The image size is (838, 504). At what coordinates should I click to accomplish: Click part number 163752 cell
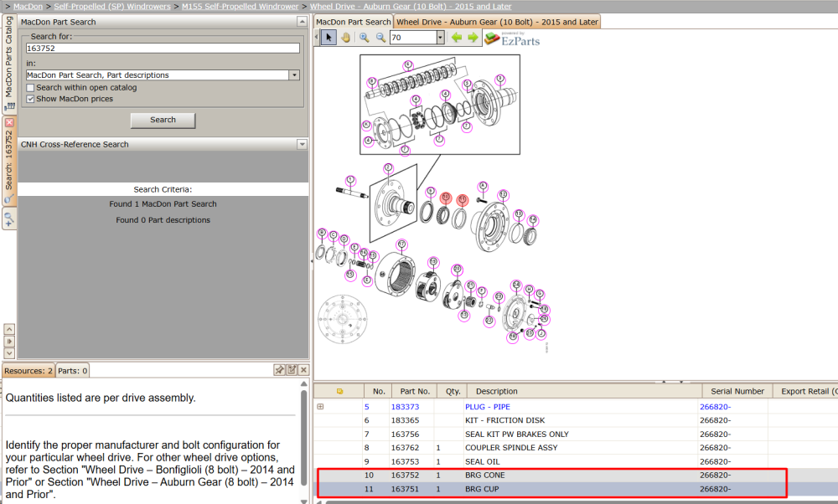pos(405,476)
